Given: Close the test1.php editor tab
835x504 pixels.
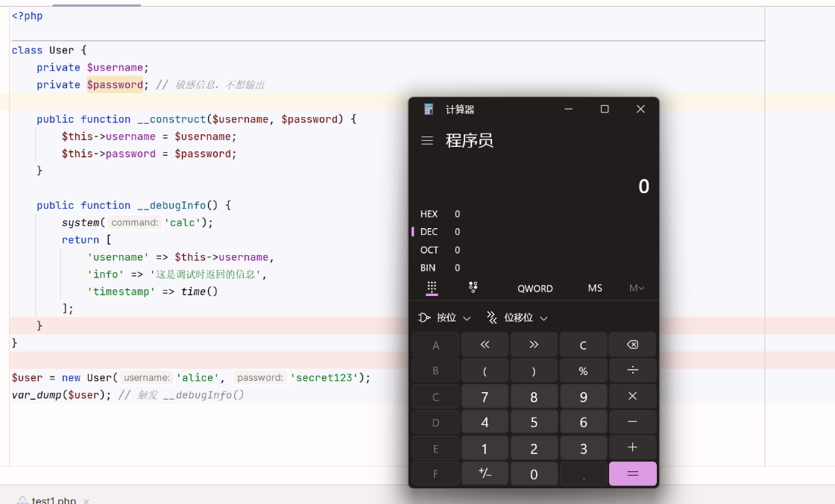Looking at the screenshot, I should tap(86, 501).
